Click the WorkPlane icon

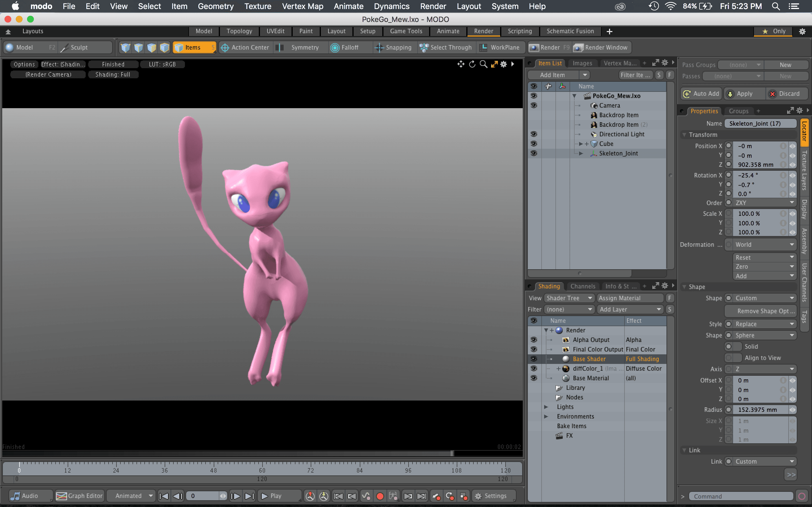pos(483,48)
